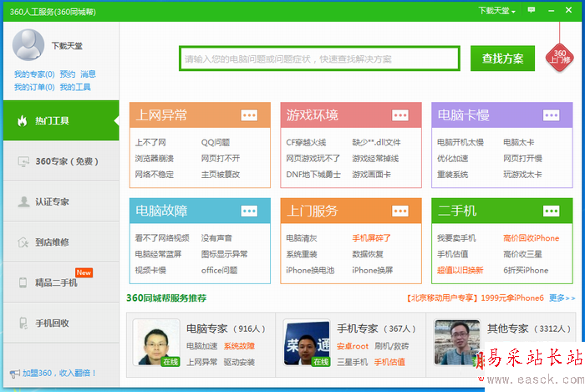The width and height of the screenshot is (585, 392).
Task: Click the feedback message icon in title bar
Action: [x=532, y=10]
